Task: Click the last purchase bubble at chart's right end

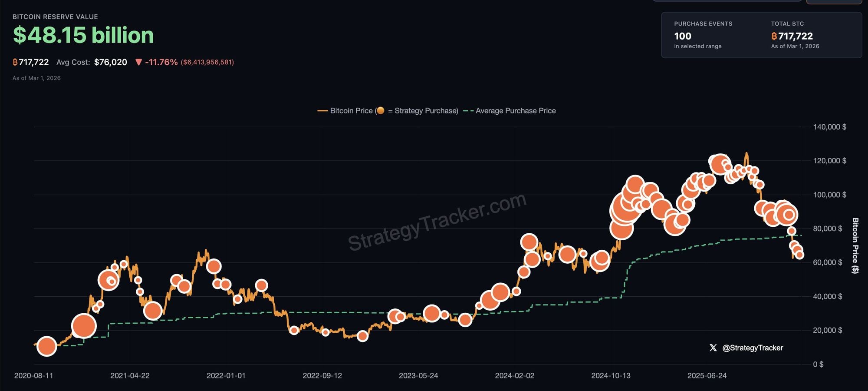Action: click(799, 255)
